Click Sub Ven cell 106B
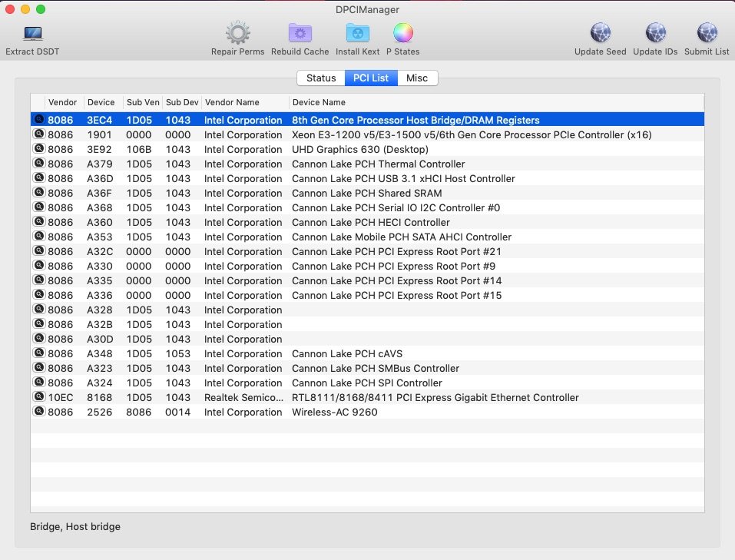This screenshot has width=735, height=560. [139, 149]
